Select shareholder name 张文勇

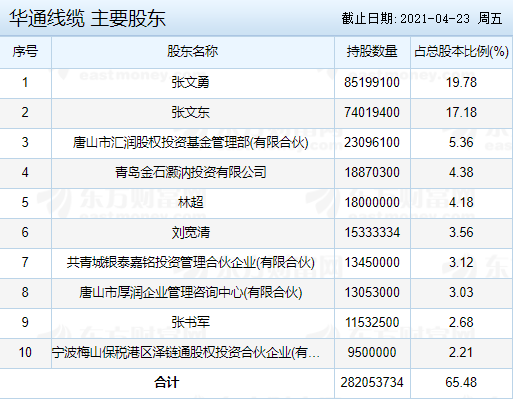[x=190, y=82]
